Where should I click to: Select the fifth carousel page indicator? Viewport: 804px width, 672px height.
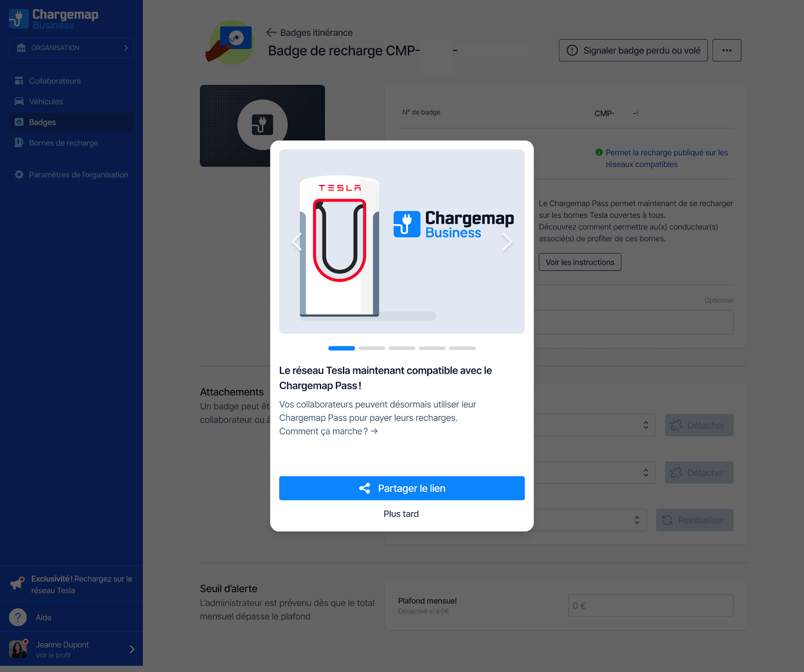coord(462,348)
